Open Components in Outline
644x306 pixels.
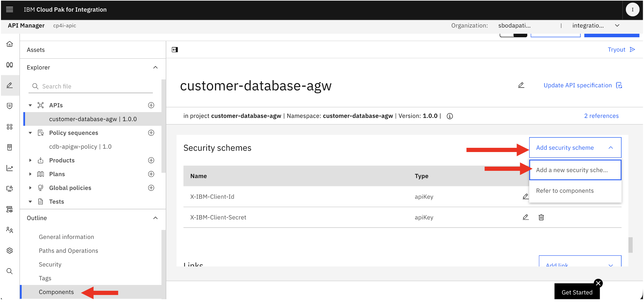click(56, 292)
